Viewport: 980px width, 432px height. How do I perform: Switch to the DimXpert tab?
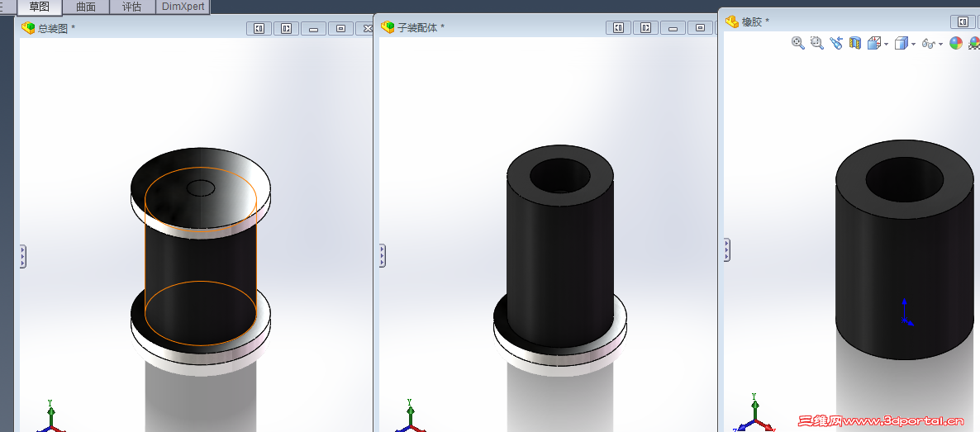[x=183, y=7]
